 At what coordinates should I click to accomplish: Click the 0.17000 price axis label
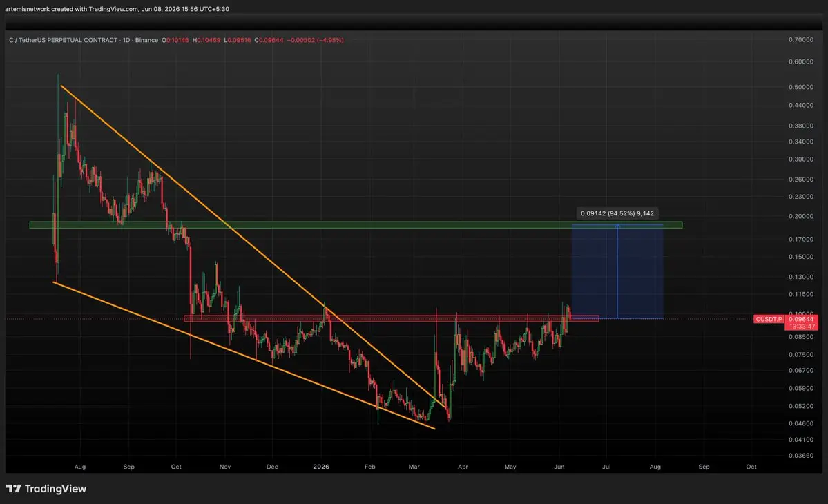pos(800,240)
